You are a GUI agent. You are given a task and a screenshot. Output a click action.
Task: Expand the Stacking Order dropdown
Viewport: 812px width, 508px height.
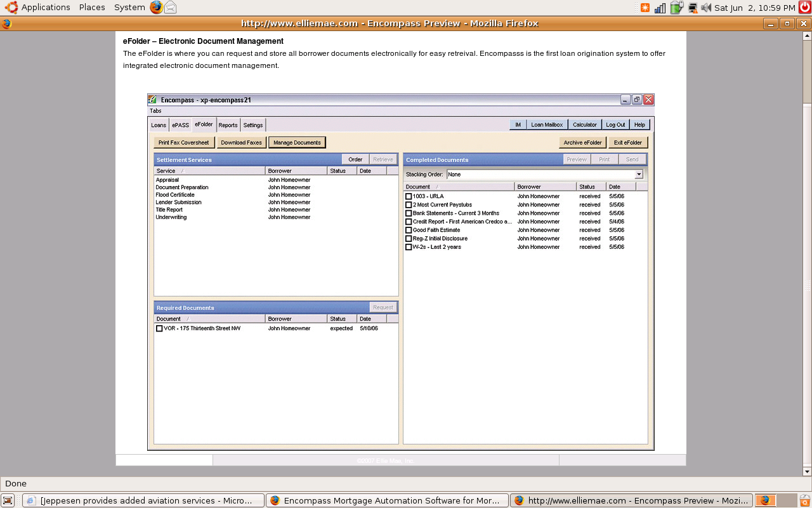(639, 175)
